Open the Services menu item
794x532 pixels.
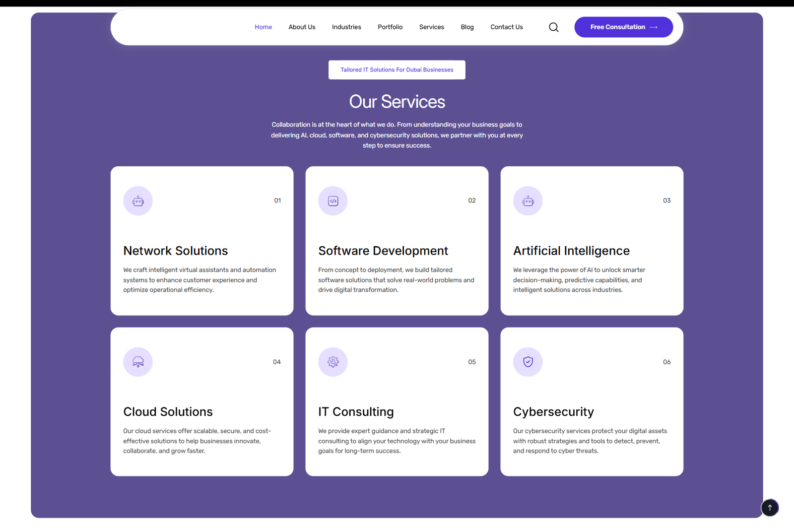coord(431,27)
